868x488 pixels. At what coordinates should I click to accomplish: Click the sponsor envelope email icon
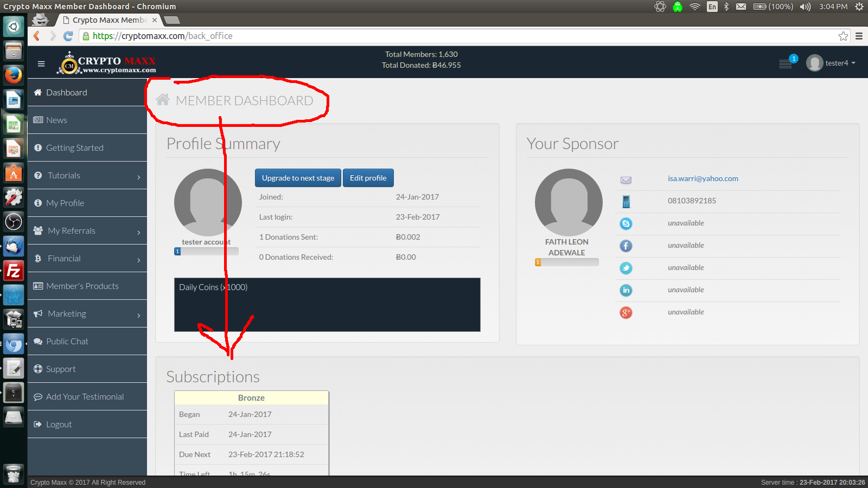[x=626, y=180]
